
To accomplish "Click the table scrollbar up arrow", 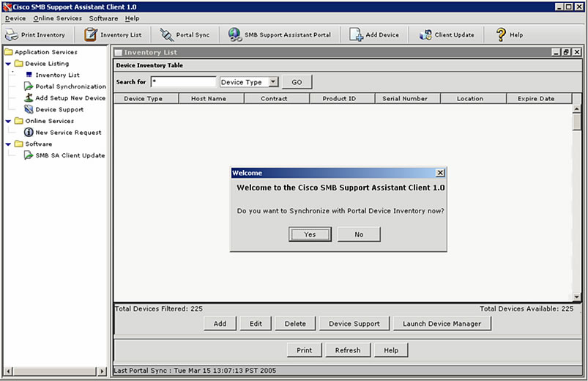I will click(576, 108).
